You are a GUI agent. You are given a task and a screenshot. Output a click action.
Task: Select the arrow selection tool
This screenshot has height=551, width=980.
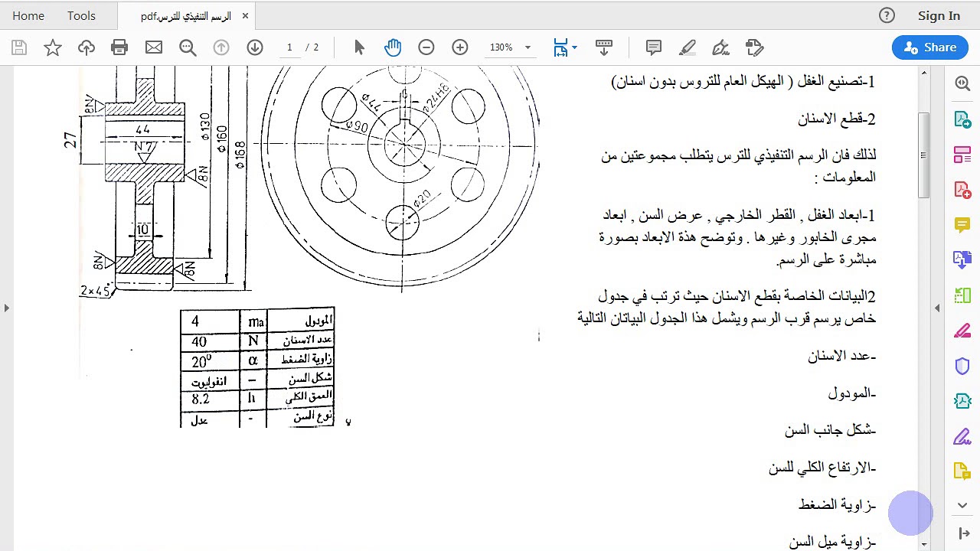click(359, 47)
